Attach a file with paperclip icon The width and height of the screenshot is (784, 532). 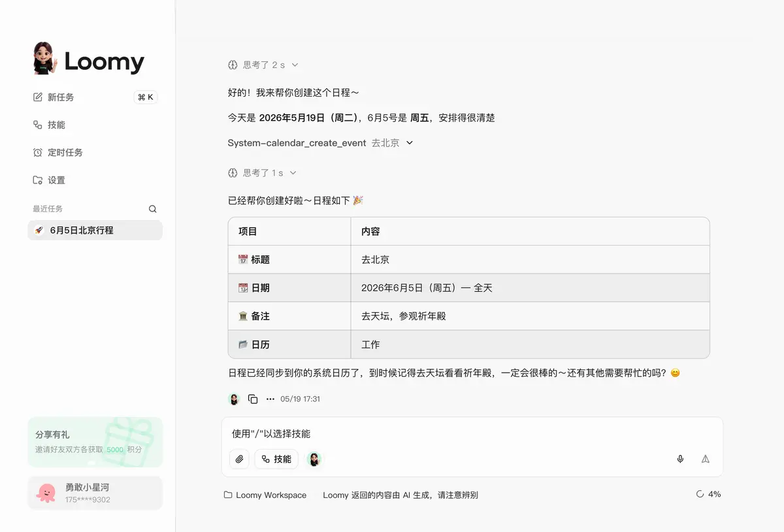tap(239, 459)
